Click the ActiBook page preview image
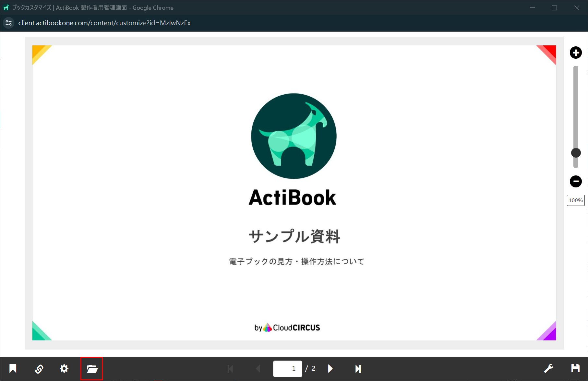 coord(294,193)
